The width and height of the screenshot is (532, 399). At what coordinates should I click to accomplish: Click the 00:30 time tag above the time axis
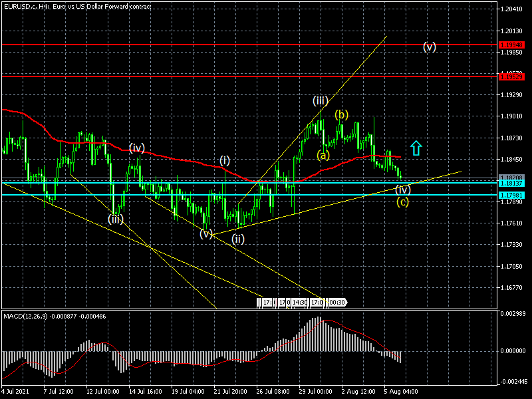336,303
